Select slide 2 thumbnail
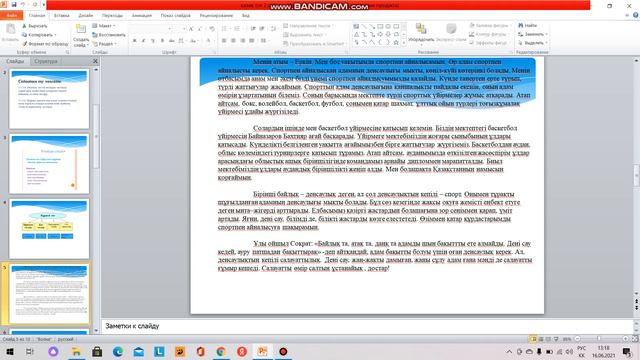The height and width of the screenshot is (360, 640). coord(49,99)
